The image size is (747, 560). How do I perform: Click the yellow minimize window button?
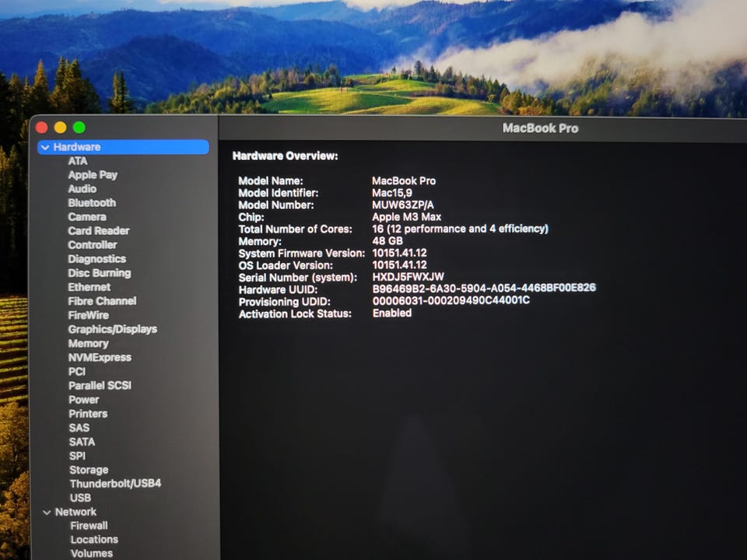point(61,127)
